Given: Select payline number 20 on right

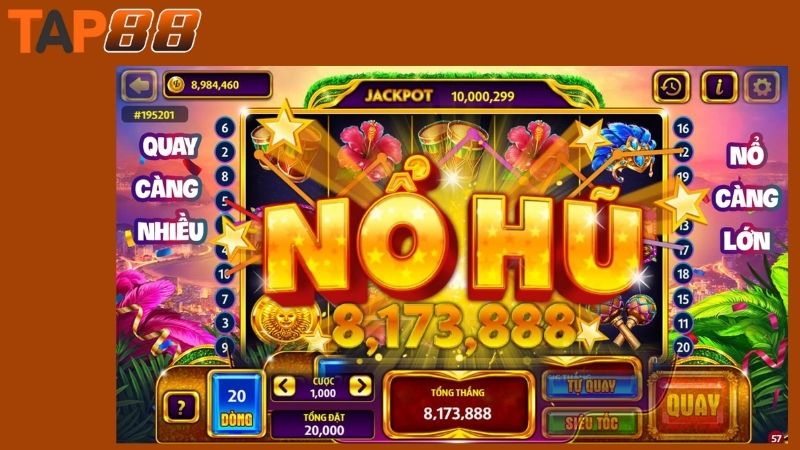Looking at the screenshot, I should click(683, 347).
